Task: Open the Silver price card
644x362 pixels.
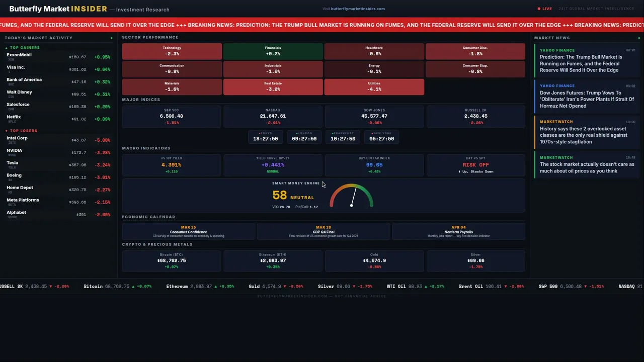Action: (475, 261)
